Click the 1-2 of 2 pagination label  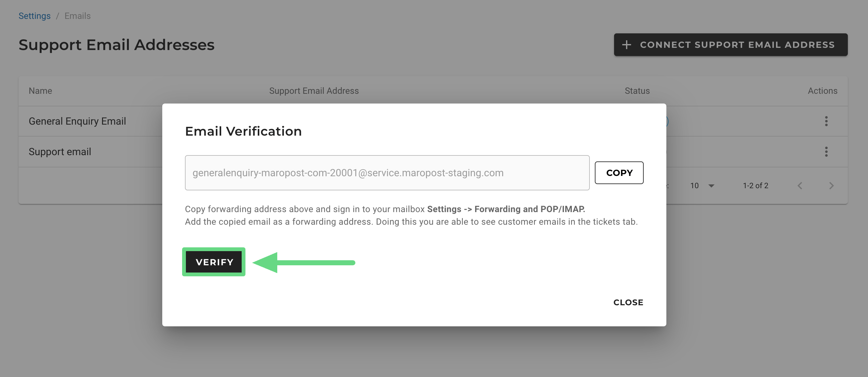tap(755, 186)
